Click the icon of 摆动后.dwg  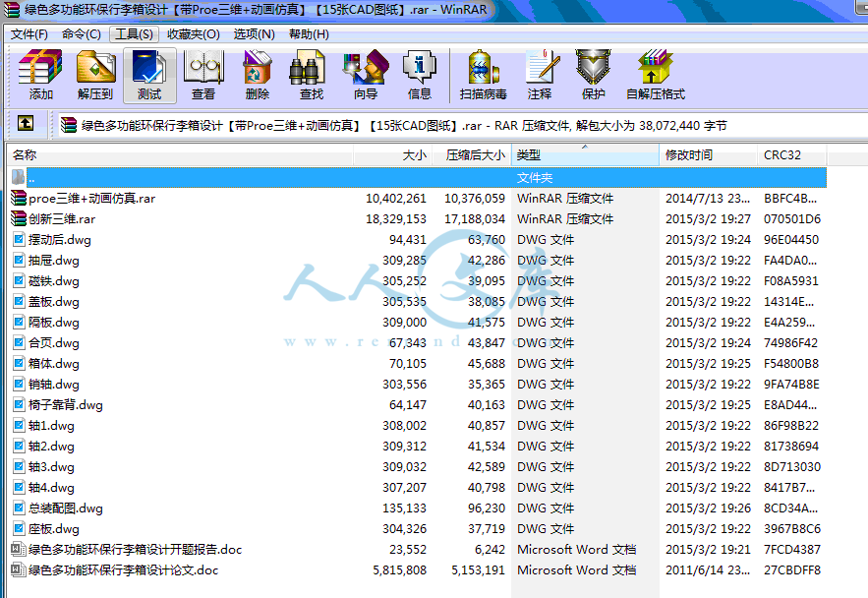(x=19, y=239)
